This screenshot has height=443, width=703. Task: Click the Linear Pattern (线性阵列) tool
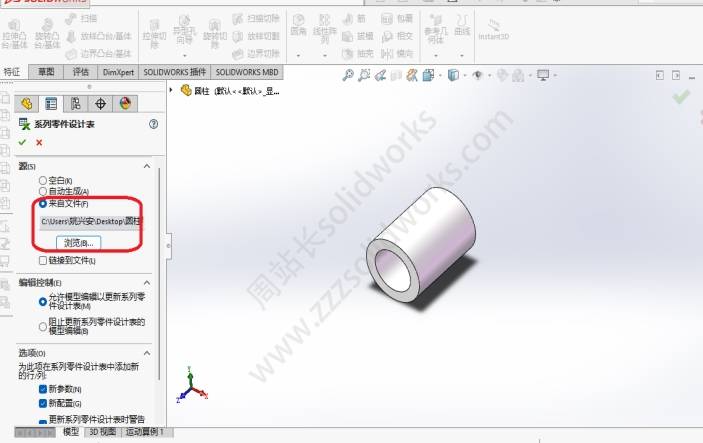(x=325, y=29)
